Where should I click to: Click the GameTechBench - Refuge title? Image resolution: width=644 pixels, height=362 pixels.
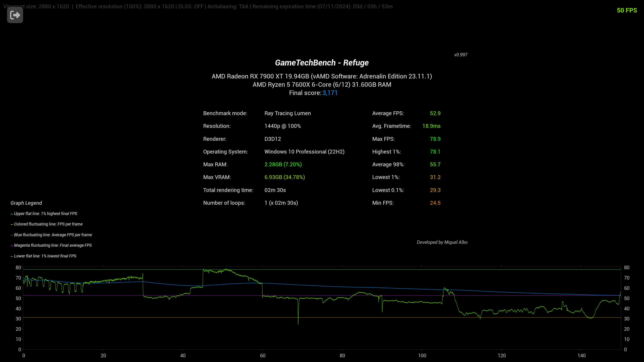pyautogui.click(x=322, y=63)
